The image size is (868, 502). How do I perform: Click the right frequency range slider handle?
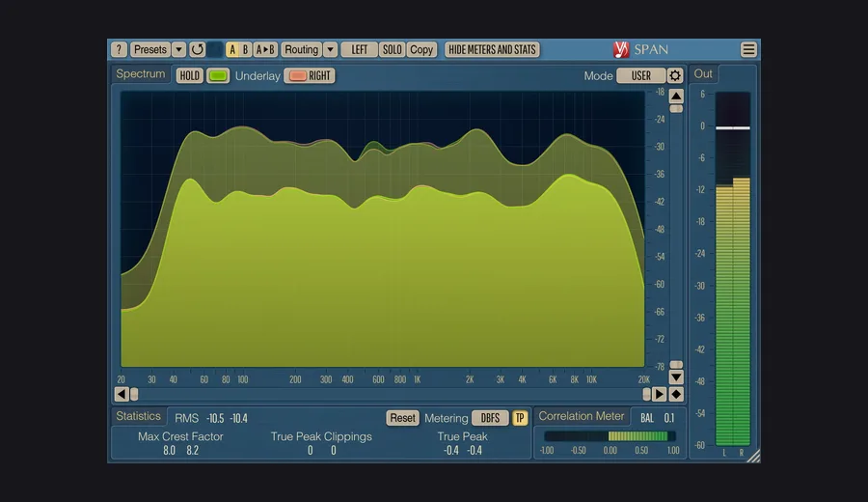coord(646,394)
